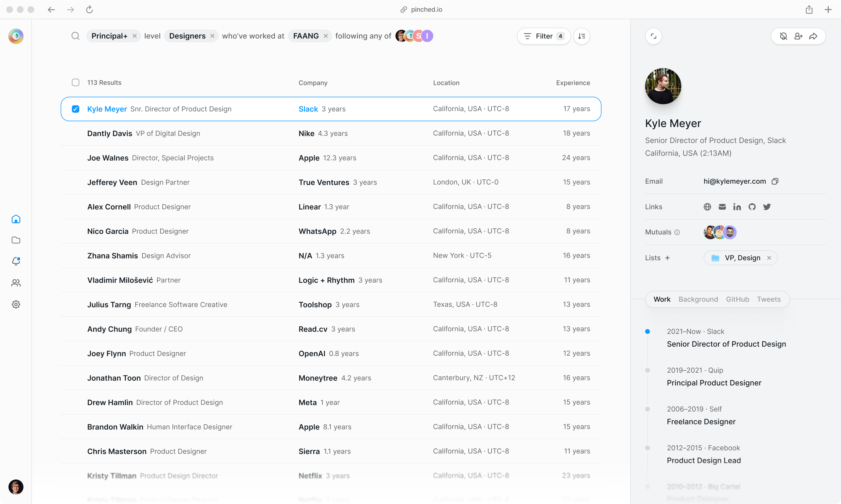The height and width of the screenshot is (504, 841).
Task: Mute notifications with bell-slash icon
Action: point(783,36)
